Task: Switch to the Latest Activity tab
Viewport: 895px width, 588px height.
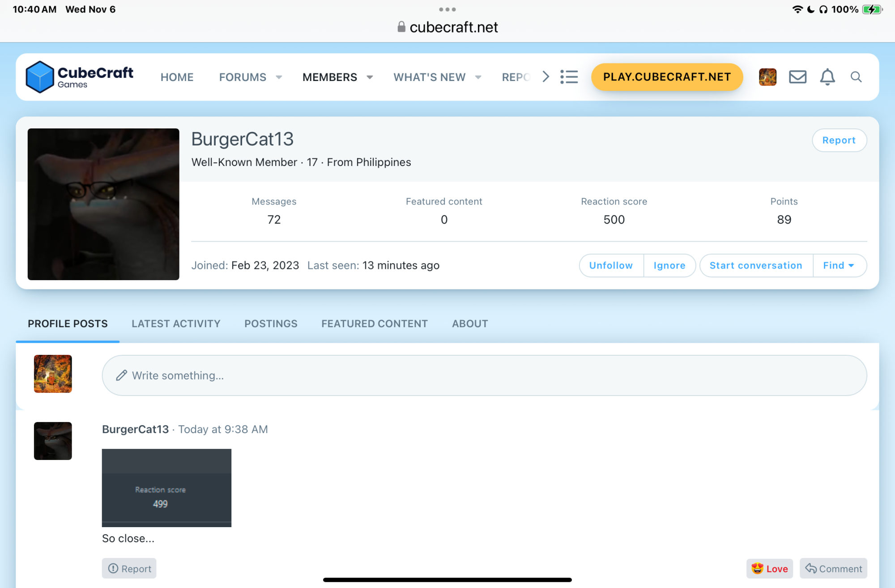Action: tap(176, 324)
